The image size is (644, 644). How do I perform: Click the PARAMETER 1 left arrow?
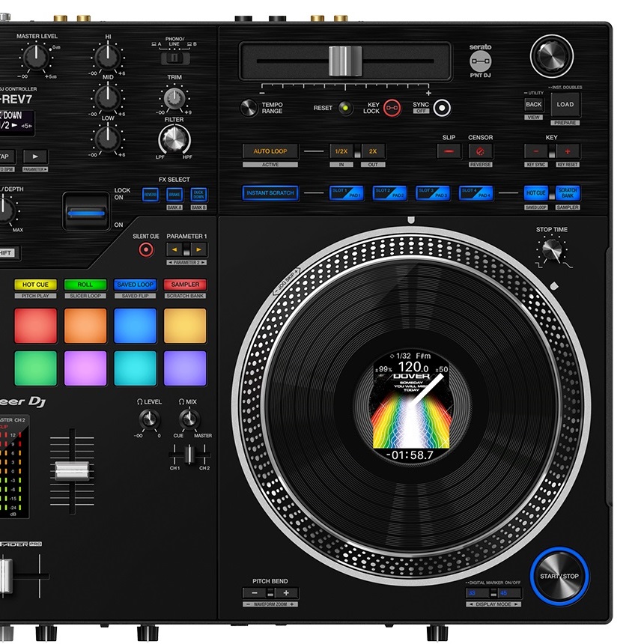pyautogui.click(x=174, y=249)
